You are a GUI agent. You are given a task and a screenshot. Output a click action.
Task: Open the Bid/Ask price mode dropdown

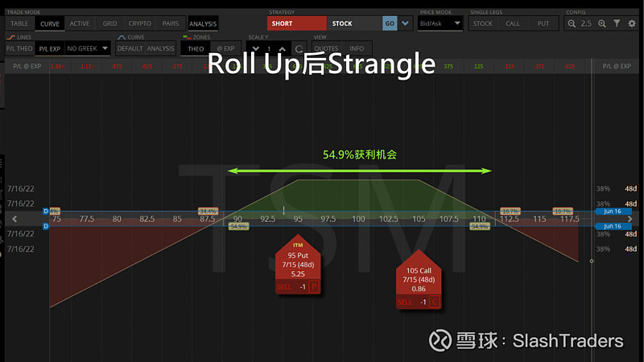coord(440,23)
